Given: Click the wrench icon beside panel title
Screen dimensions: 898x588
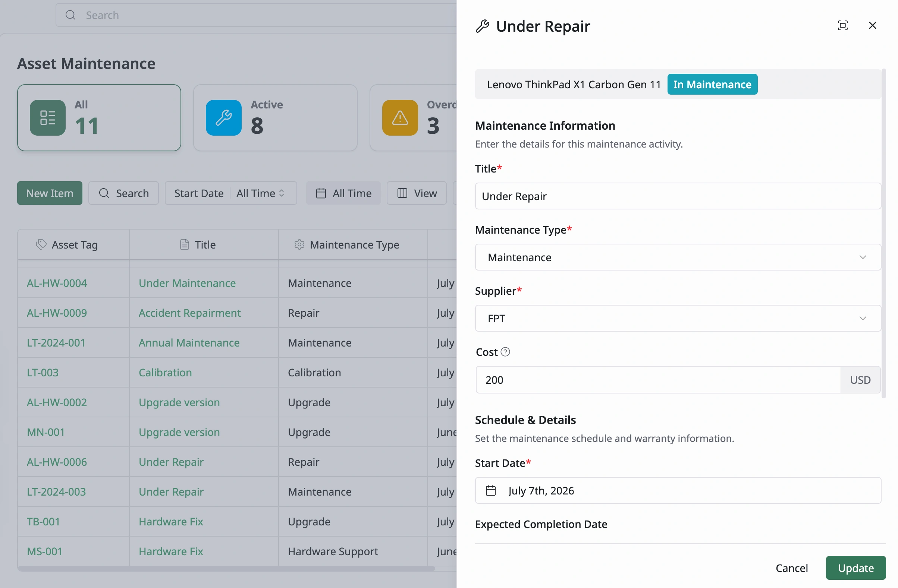Looking at the screenshot, I should [x=482, y=26].
